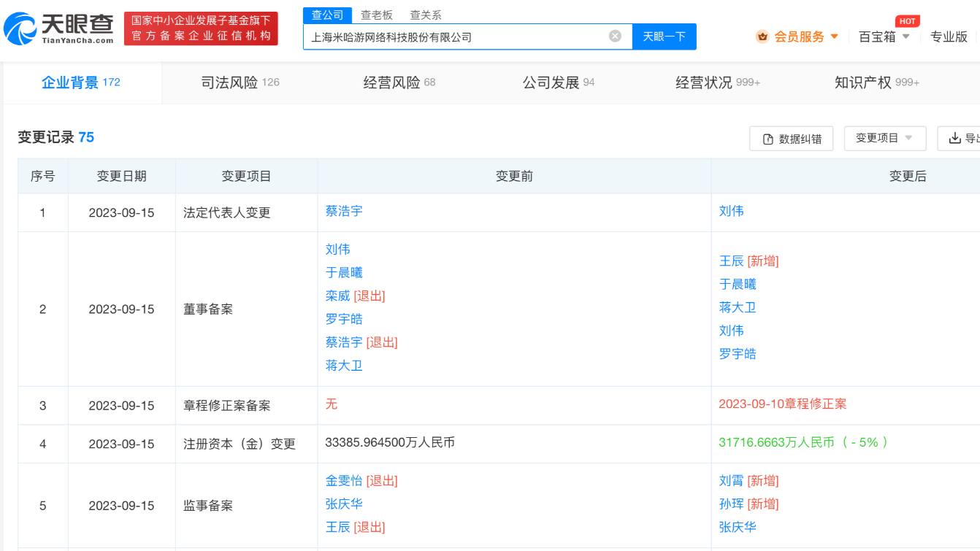Click the 专业版 link

click(948, 36)
